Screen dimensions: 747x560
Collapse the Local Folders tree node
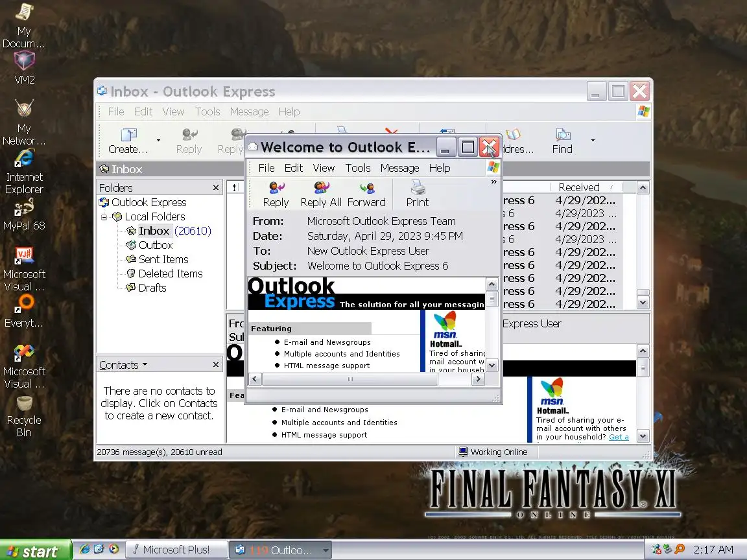coord(104,217)
